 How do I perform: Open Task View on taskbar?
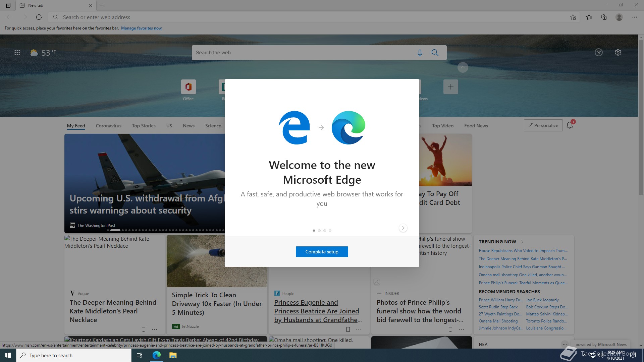click(140, 355)
